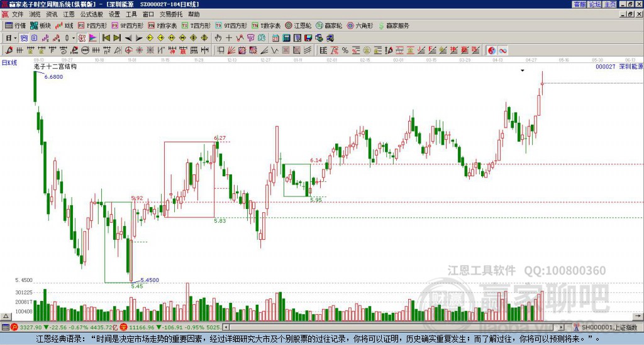Open the 浏览 menu
644x345 pixels.
pos(35,14)
